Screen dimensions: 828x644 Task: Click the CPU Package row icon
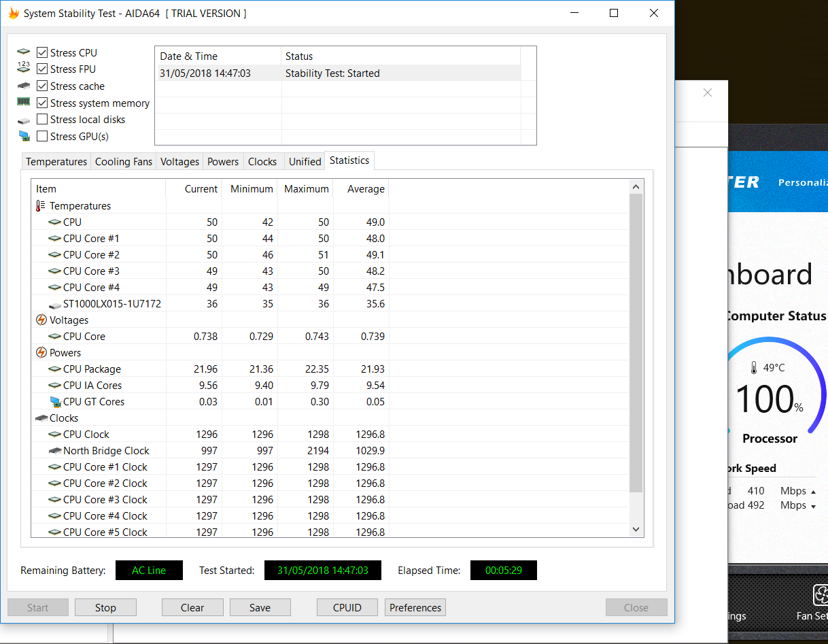(55, 369)
